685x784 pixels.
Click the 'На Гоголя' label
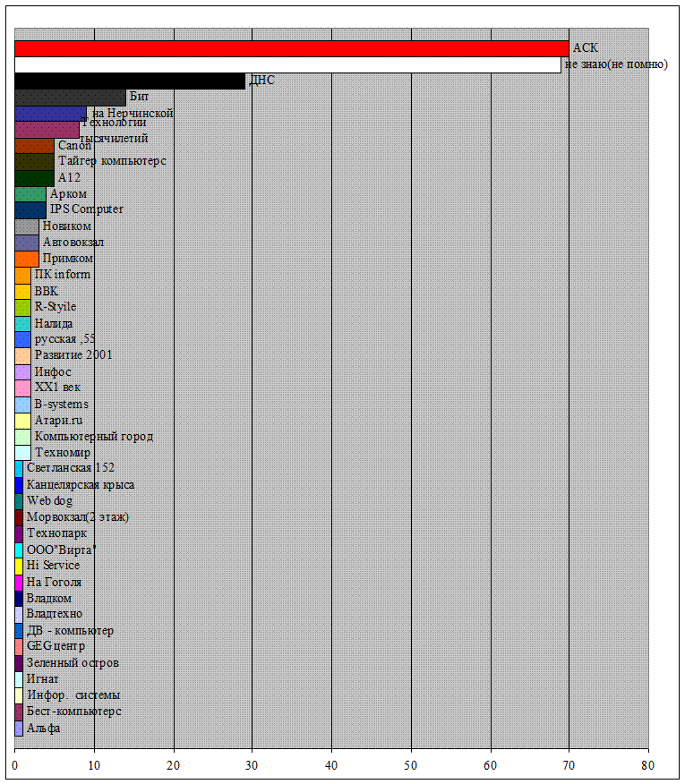pyautogui.click(x=54, y=582)
